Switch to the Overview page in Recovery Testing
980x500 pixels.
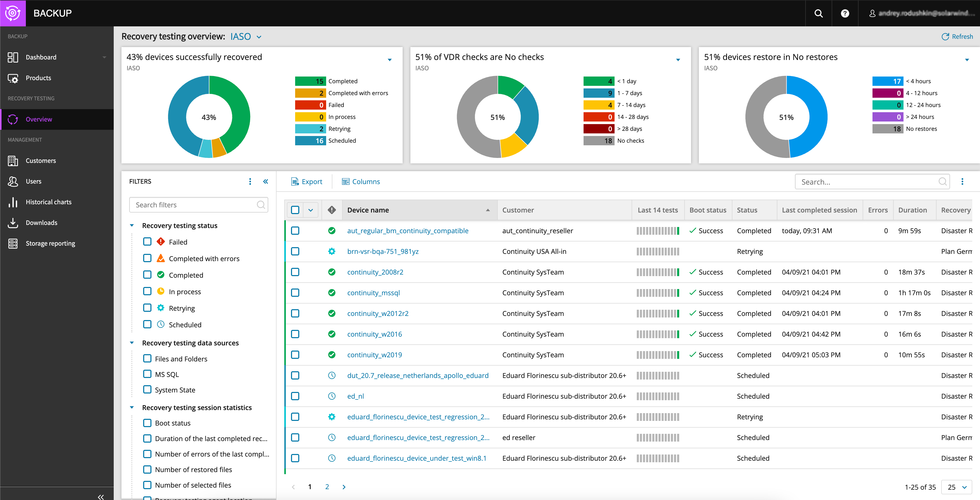coord(39,119)
